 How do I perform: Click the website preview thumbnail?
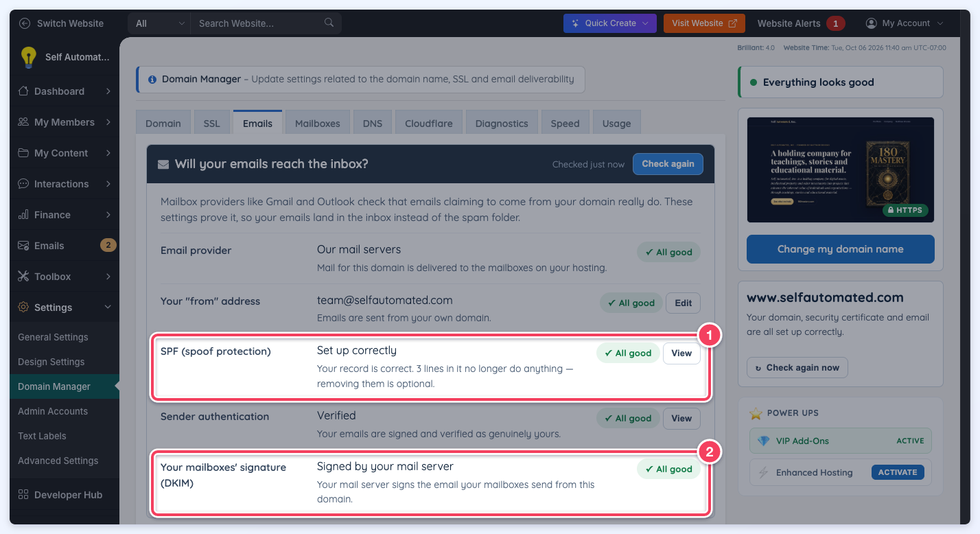coord(841,170)
